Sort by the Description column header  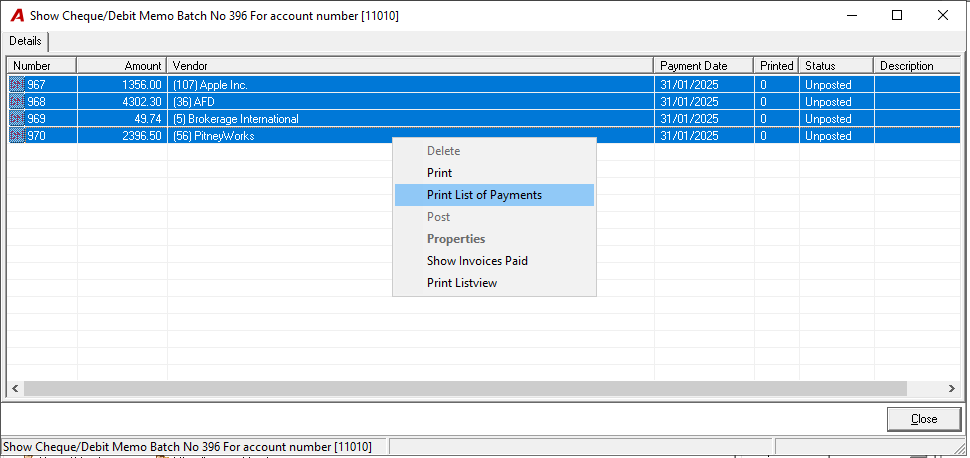[916, 66]
